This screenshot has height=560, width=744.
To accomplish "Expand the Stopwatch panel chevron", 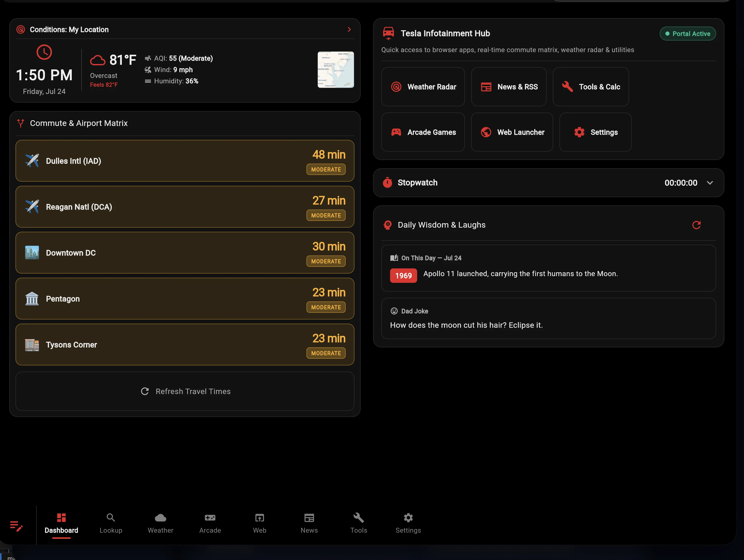I will click(x=710, y=183).
